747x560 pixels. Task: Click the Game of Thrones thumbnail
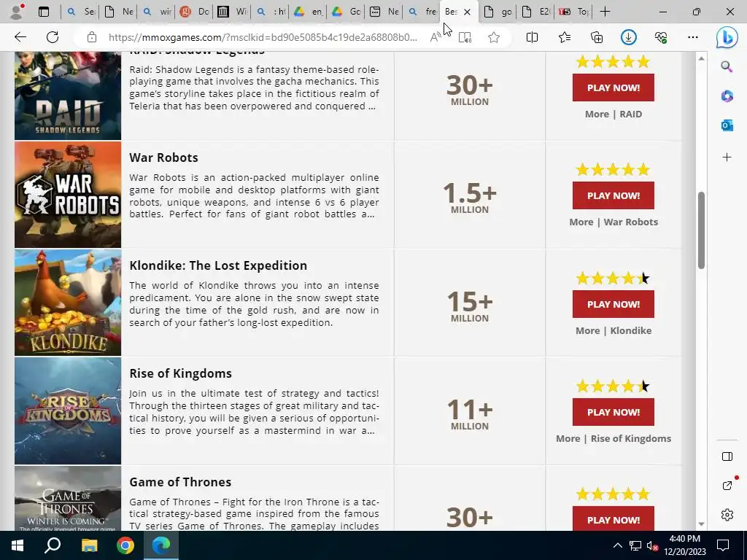(x=68, y=499)
